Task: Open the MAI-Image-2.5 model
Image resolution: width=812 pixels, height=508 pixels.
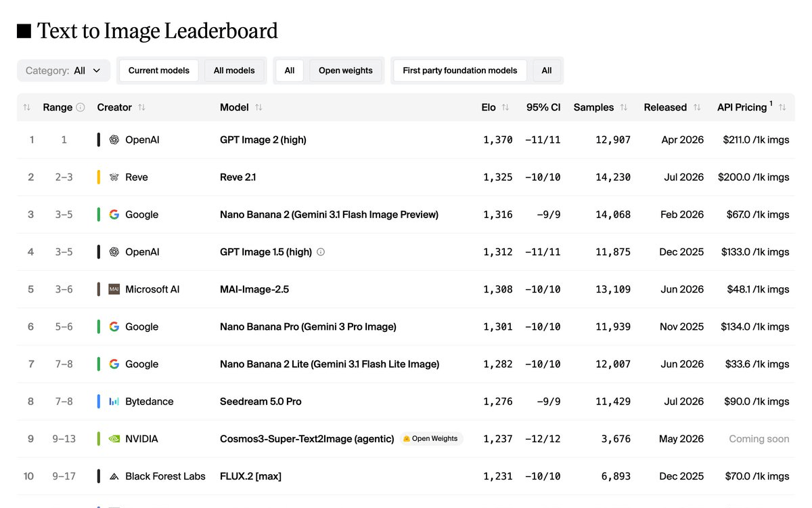Action: point(254,289)
